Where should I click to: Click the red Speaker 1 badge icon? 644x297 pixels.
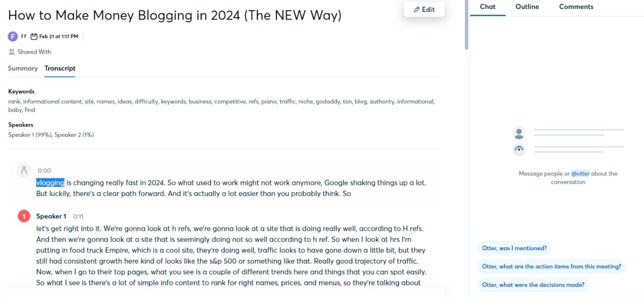(x=24, y=216)
